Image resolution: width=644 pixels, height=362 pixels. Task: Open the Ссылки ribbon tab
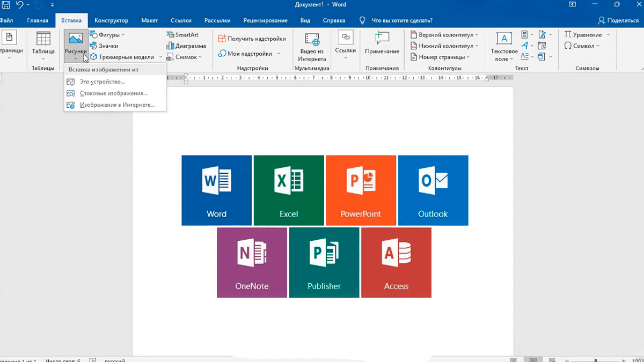181,20
